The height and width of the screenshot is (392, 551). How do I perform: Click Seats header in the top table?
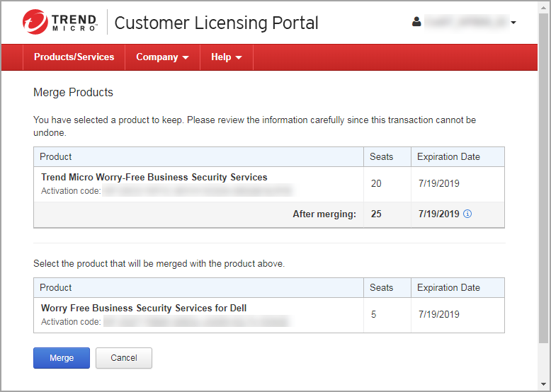pos(381,156)
